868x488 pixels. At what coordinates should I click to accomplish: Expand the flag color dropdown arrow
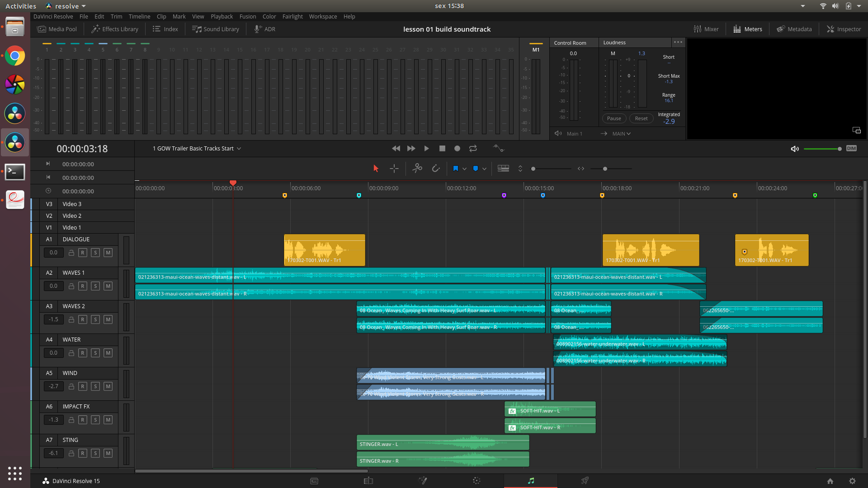[x=464, y=169]
